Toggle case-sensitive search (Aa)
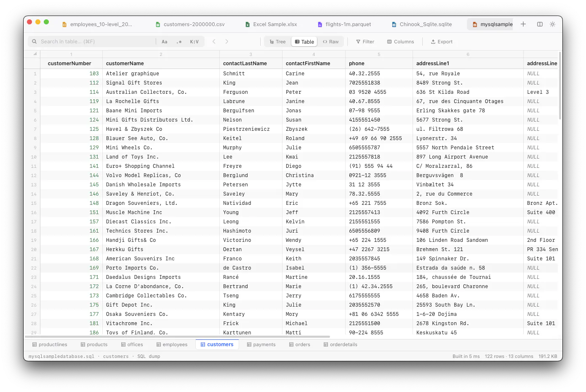The image size is (586, 392). click(x=165, y=42)
